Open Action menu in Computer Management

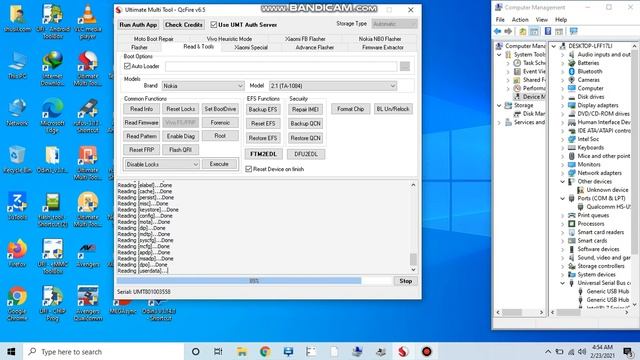520,20
